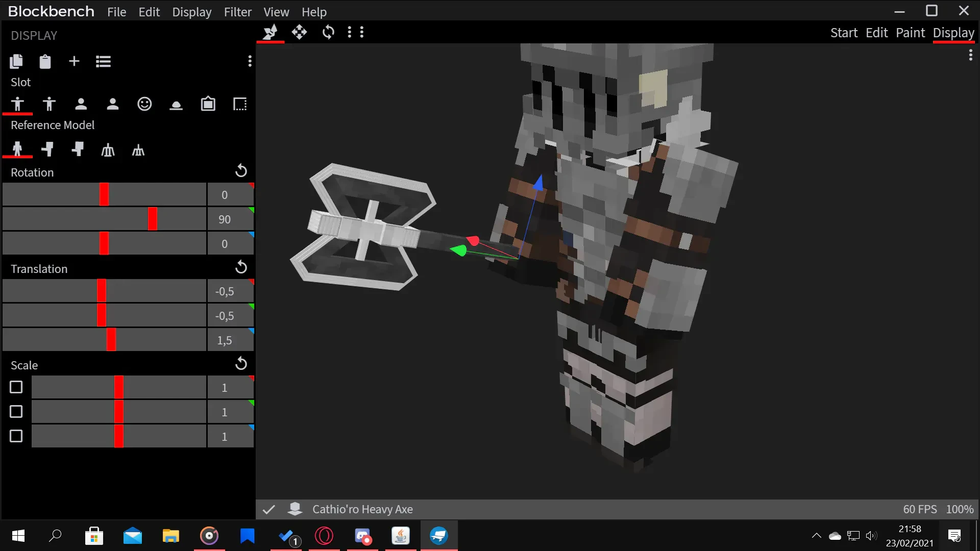Select the item frame slot
The height and width of the screenshot is (551, 980).
(208, 104)
